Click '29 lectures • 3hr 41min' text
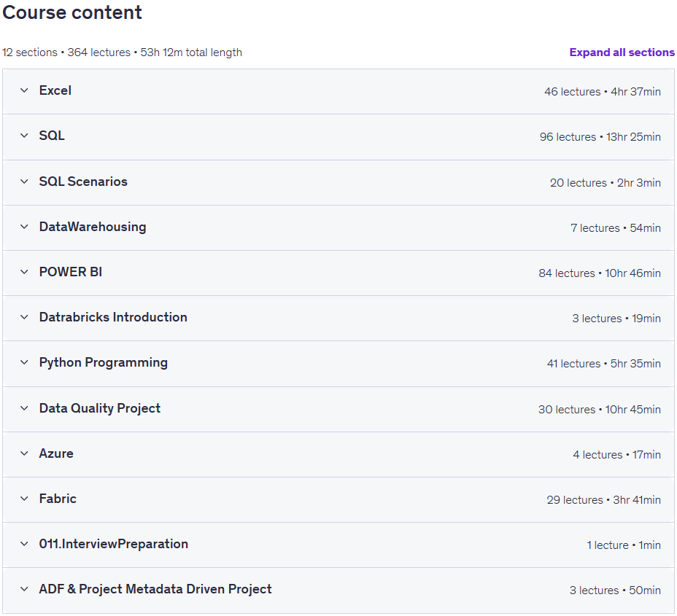 [603, 500]
